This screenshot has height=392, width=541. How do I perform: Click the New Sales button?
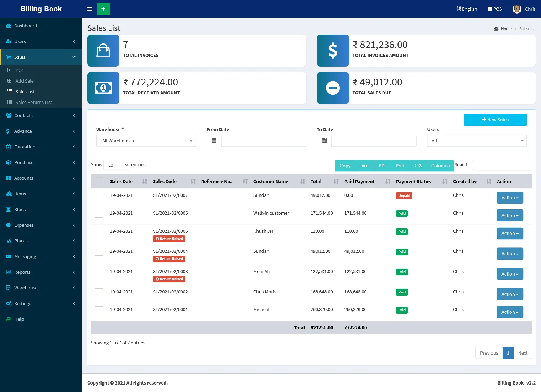click(x=495, y=120)
